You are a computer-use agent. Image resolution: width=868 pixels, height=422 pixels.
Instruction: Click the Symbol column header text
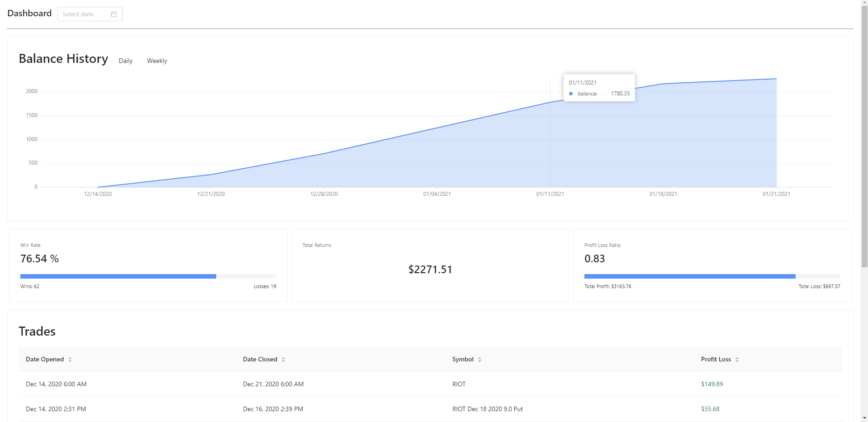click(463, 360)
